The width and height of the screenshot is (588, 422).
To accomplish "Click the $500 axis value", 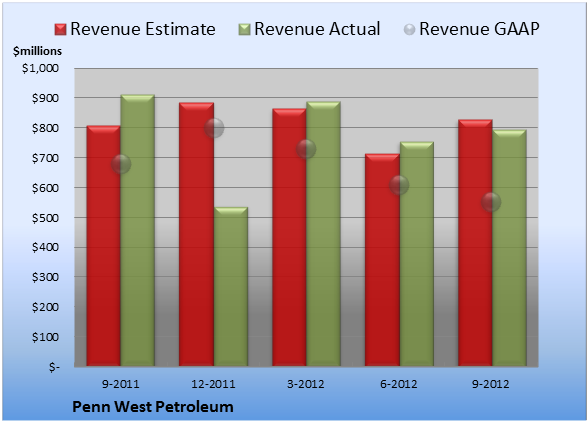I will 45,218.
